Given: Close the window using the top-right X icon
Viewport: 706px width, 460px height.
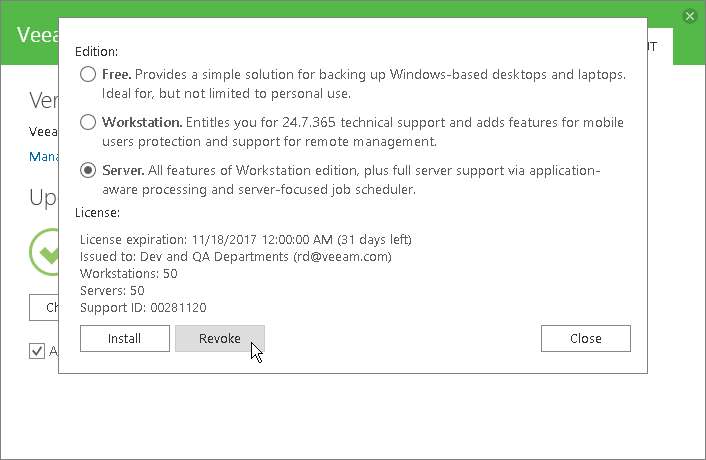Looking at the screenshot, I should click(x=689, y=16).
